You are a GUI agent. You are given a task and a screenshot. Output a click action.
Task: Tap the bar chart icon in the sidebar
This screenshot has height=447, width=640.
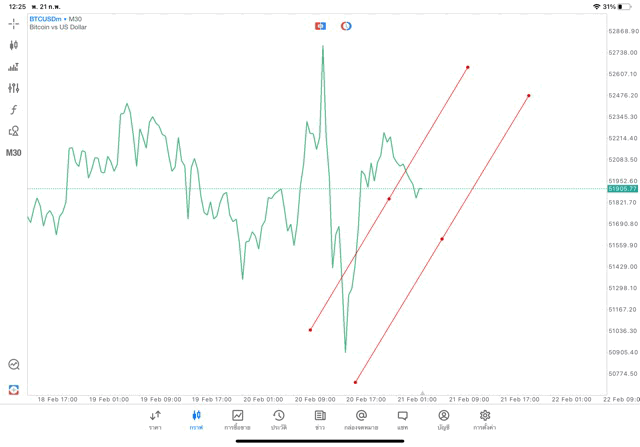point(14,67)
